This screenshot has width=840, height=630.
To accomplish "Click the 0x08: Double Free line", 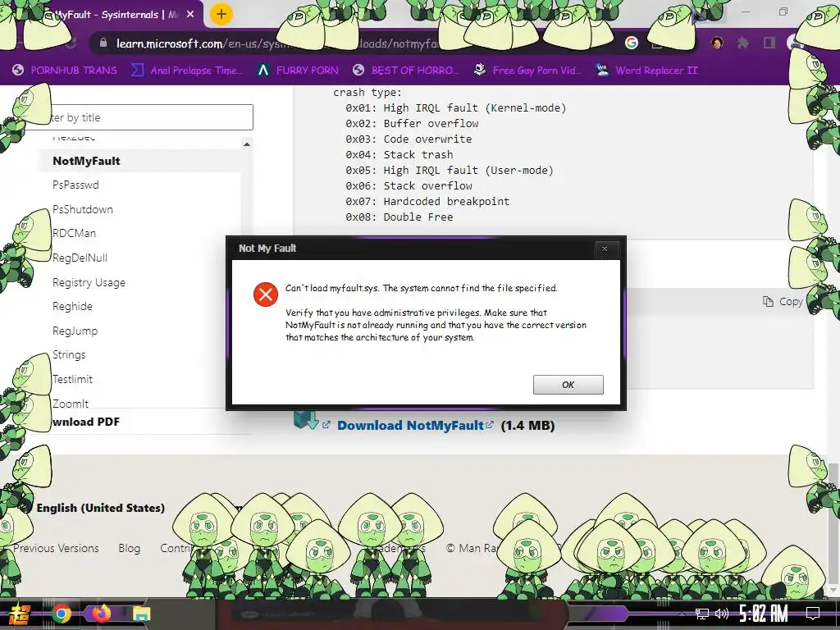I will (x=399, y=217).
